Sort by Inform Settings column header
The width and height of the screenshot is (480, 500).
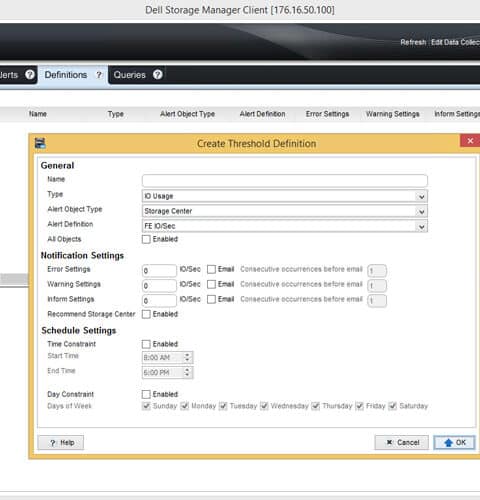[457, 114]
